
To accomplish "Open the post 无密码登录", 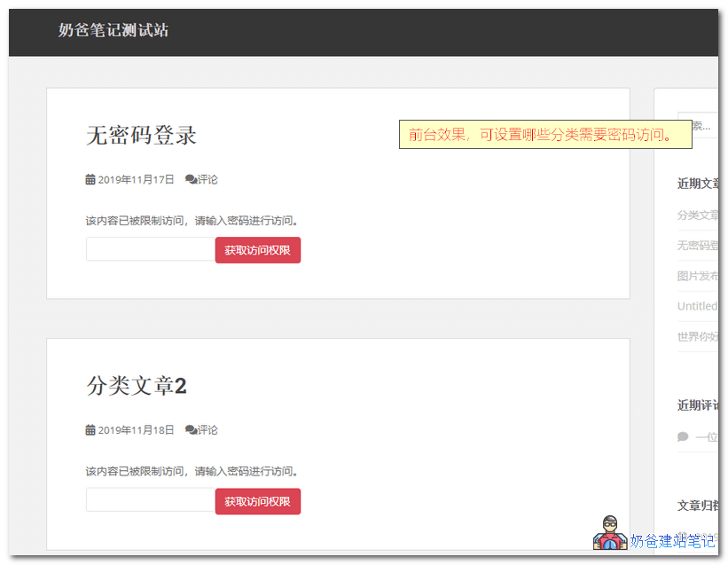I will [x=141, y=135].
